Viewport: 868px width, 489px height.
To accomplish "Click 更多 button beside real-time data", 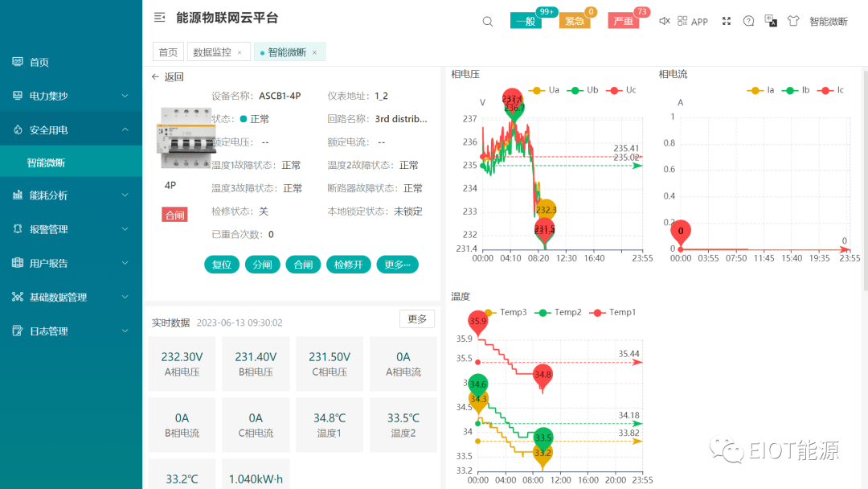I will 417,318.
